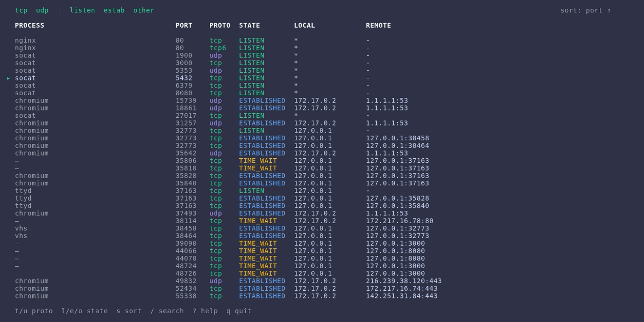Show only listen state sockets
The image size is (644, 322).
pos(82,10)
